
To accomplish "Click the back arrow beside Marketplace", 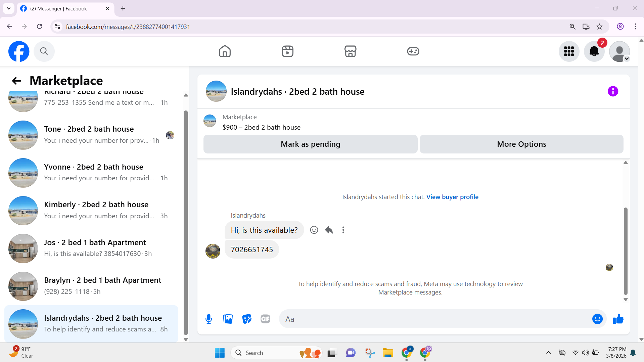I will (16, 81).
